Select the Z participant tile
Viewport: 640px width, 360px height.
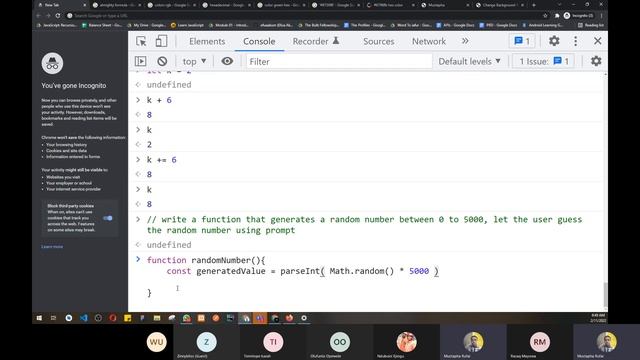pos(207,342)
